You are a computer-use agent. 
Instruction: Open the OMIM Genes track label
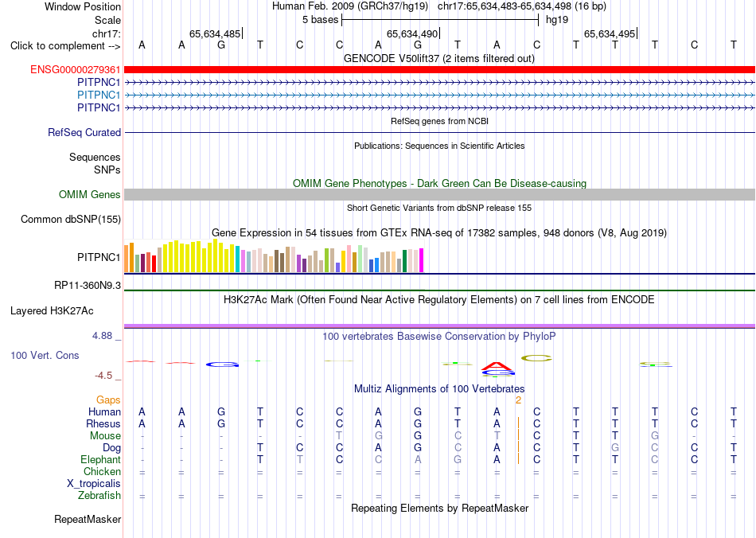pos(89,194)
